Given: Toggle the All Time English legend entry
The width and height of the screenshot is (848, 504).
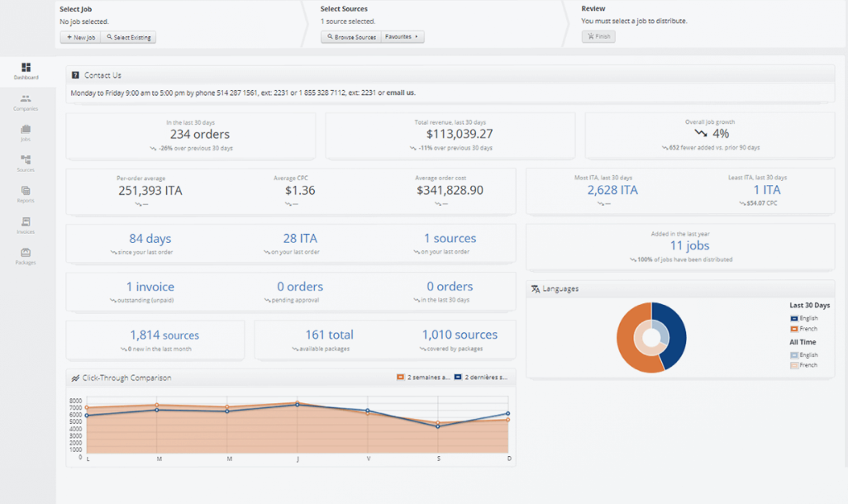Looking at the screenshot, I should [803, 355].
